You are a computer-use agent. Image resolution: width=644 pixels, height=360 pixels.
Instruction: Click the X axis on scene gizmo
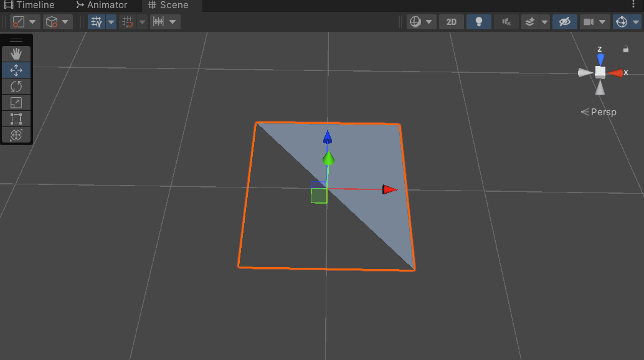pos(616,73)
